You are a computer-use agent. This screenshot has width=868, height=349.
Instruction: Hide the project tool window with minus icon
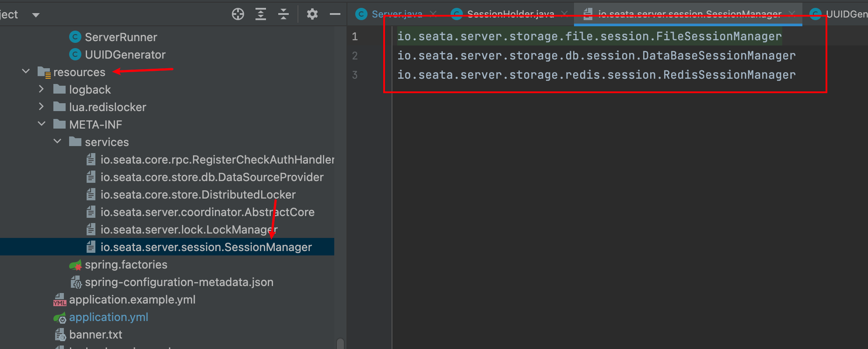[335, 14]
